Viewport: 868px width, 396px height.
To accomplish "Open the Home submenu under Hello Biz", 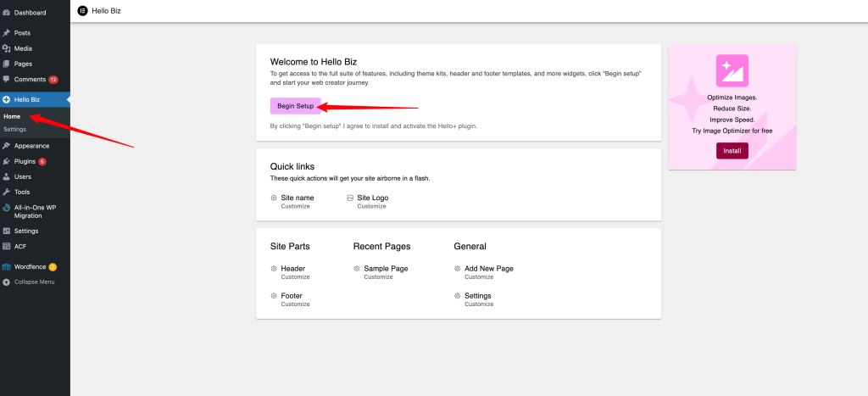I will tap(12, 117).
